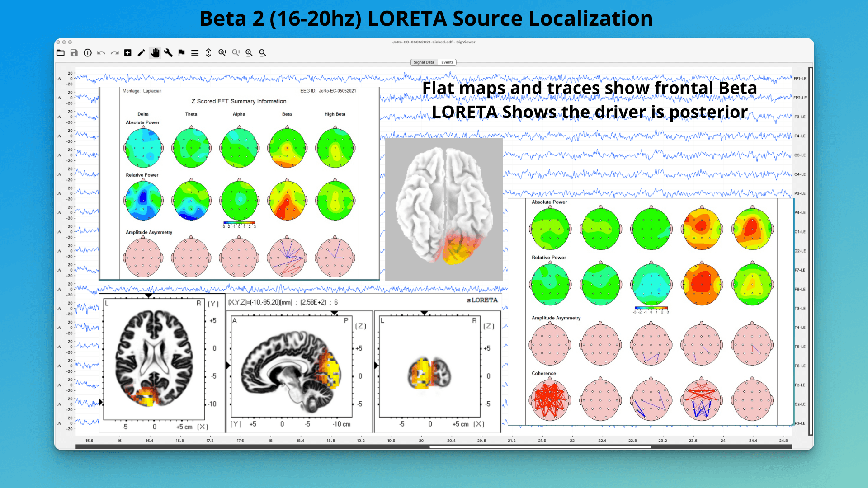This screenshot has width=868, height=488.
Task: Open the channels list icon
Action: tap(195, 53)
